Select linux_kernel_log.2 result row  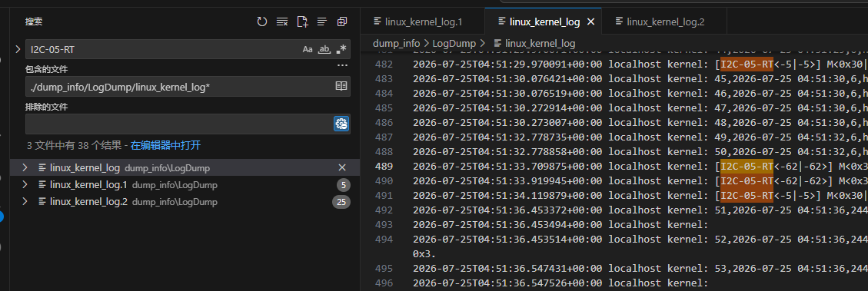(185, 202)
